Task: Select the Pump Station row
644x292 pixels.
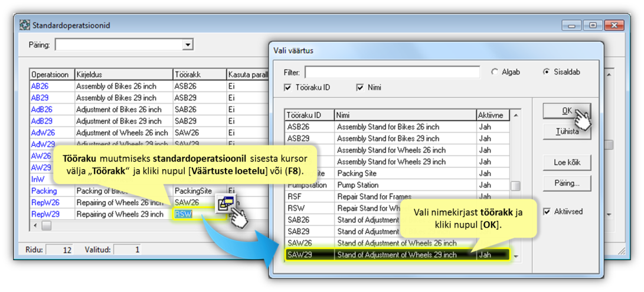Action: [x=397, y=185]
